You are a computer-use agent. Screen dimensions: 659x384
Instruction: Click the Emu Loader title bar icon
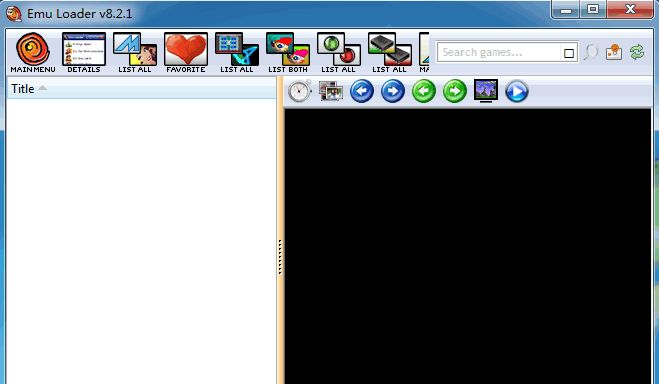point(14,13)
